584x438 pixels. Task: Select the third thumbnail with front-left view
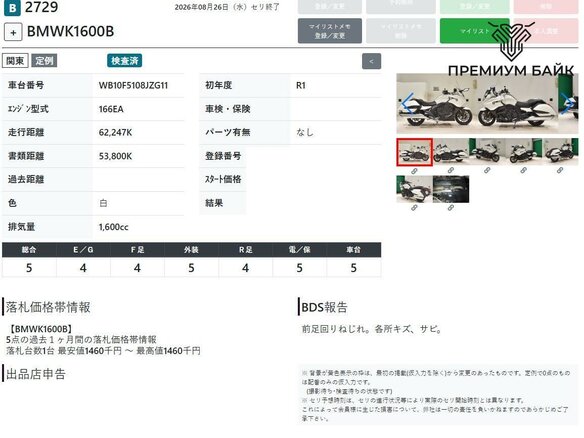pos(487,152)
